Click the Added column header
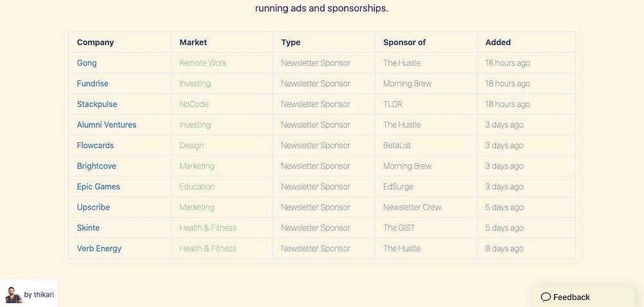Screen dimensions: 644x307 (498, 42)
